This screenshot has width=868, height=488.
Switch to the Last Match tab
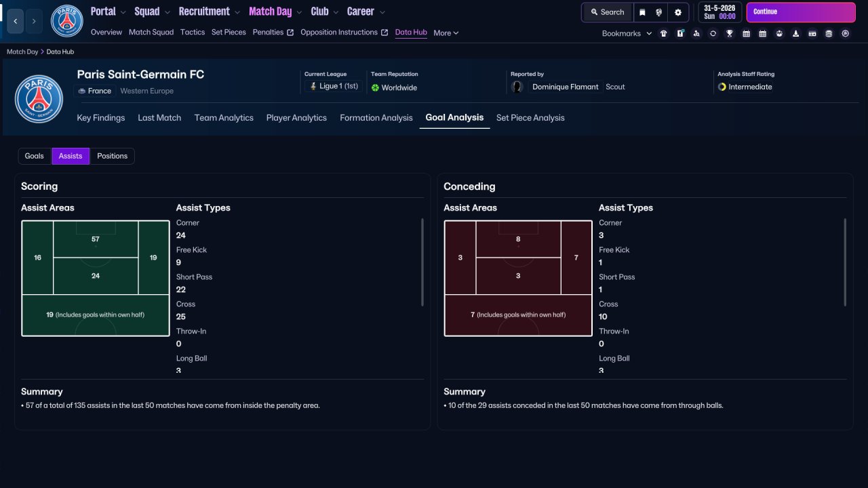pos(159,118)
